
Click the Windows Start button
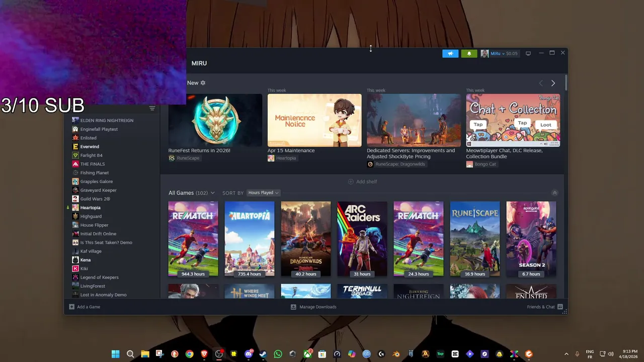115,354
